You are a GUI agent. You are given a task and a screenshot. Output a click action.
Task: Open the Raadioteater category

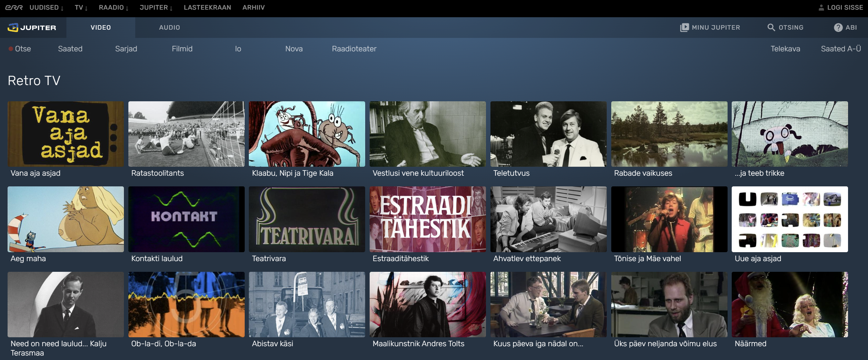point(354,49)
